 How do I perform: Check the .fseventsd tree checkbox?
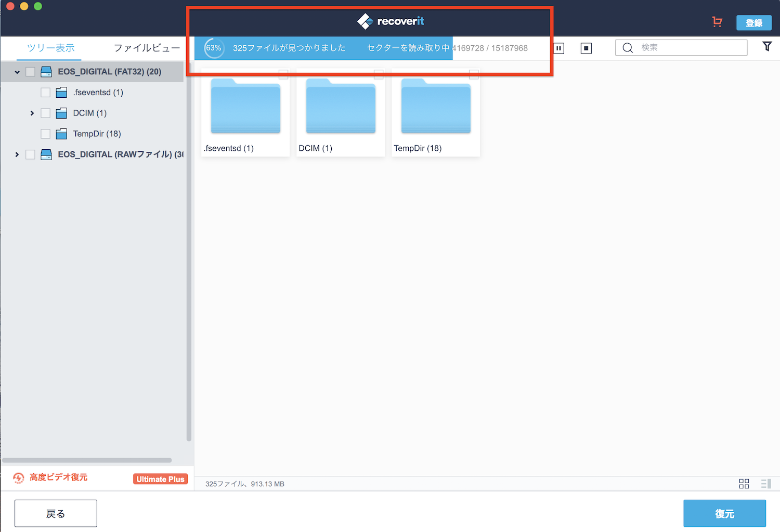click(46, 93)
